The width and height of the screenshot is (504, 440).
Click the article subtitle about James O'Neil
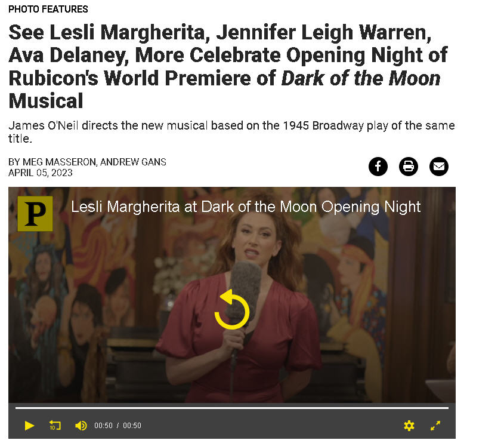click(231, 132)
